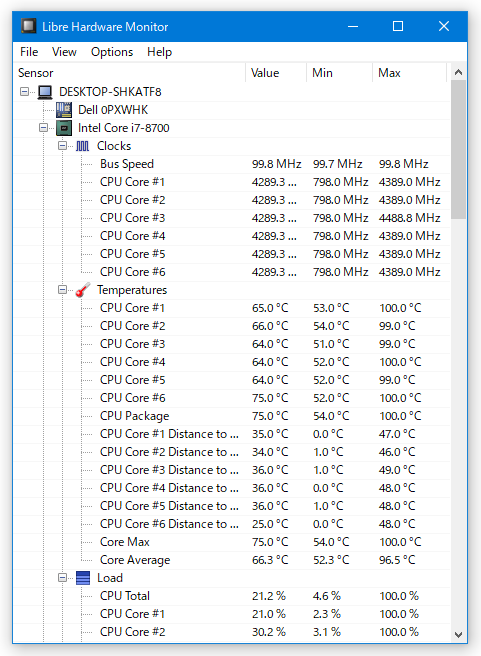Image resolution: width=481 pixels, height=656 pixels.
Task: Click the Dell 0PXWHK motherboard icon
Action: point(64,110)
